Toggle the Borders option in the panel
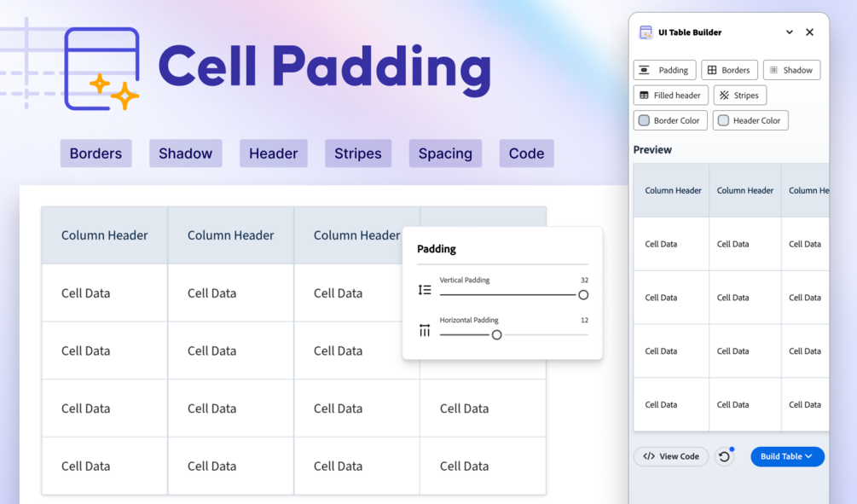Viewport: 857px width, 504px height. [x=729, y=70]
